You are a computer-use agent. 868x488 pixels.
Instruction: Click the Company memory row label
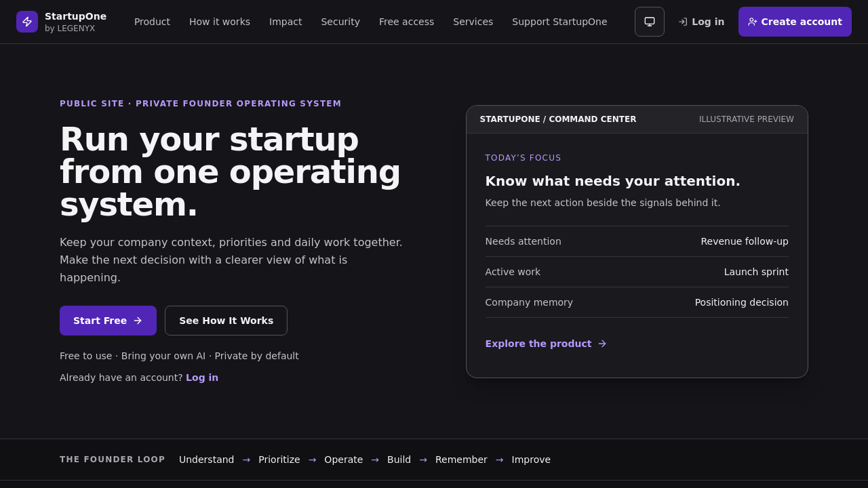pos(529,302)
